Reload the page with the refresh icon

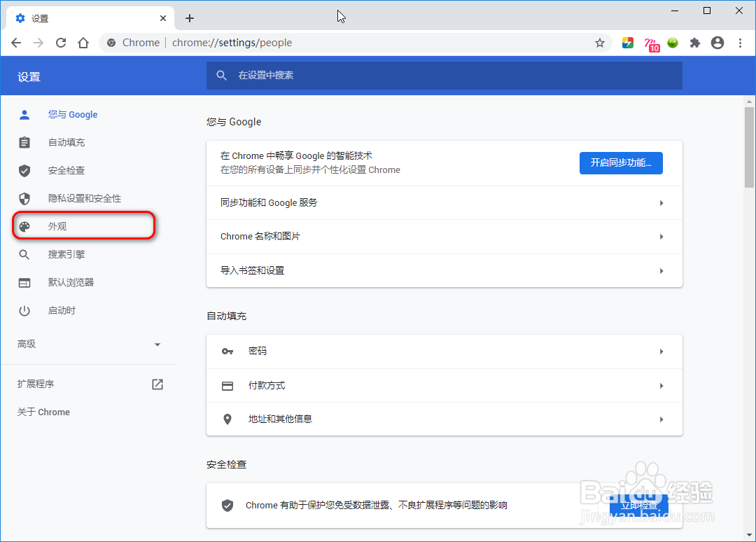pyautogui.click(x=61, y=43)
